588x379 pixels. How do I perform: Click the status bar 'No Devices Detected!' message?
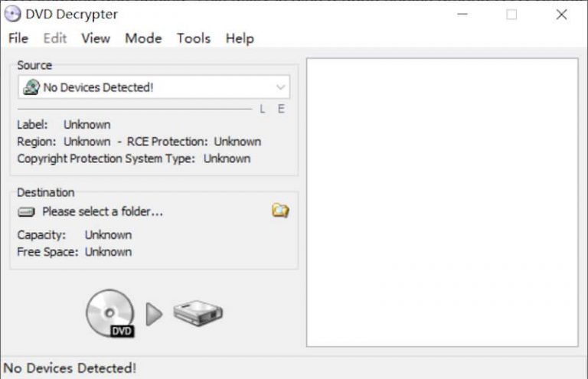(x=70, y=368)
